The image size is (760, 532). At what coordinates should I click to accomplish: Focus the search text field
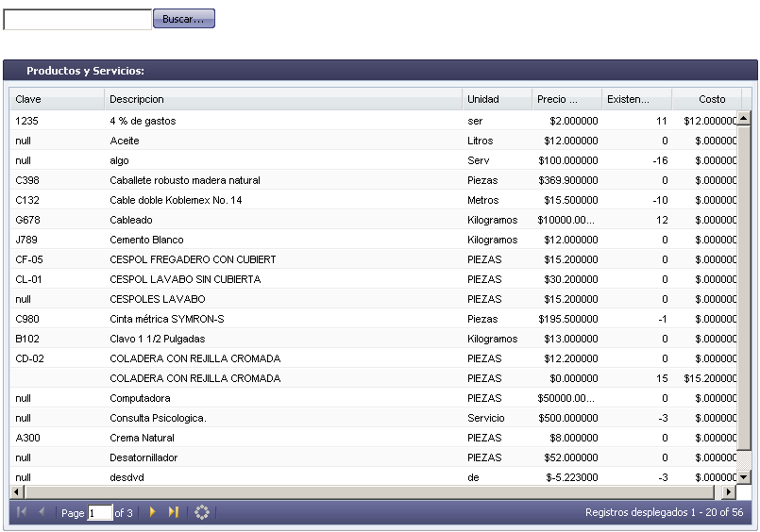click(x=77, y=20)
